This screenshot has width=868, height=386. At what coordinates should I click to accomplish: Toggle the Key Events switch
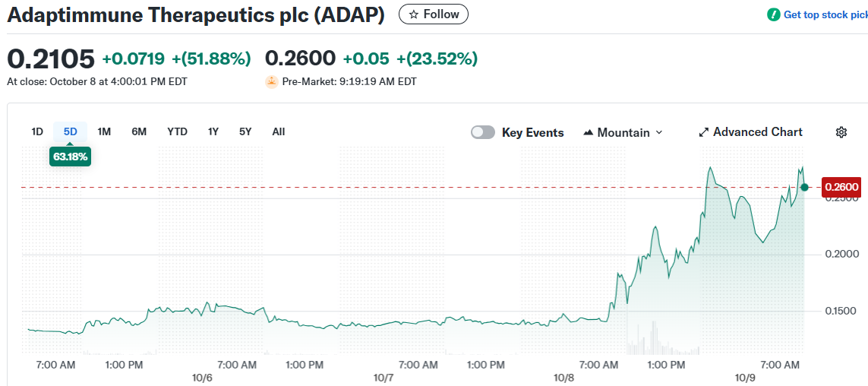tap(483, 132)
